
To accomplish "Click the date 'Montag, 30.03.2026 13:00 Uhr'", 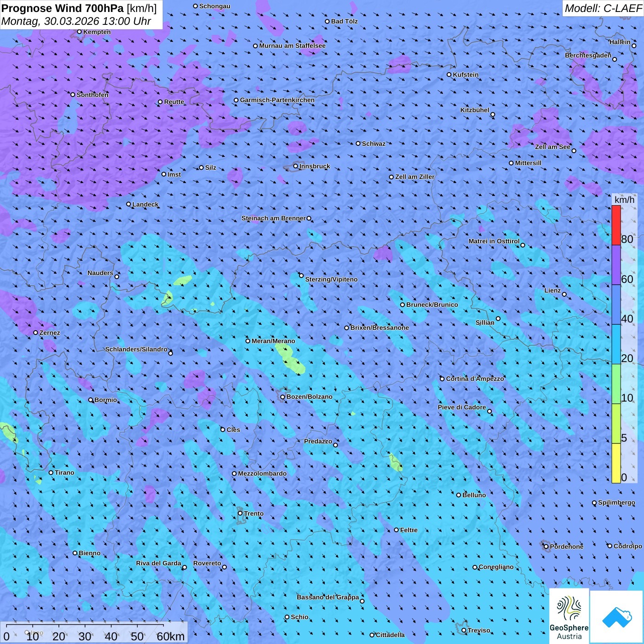I will click(x=76, y=21).
